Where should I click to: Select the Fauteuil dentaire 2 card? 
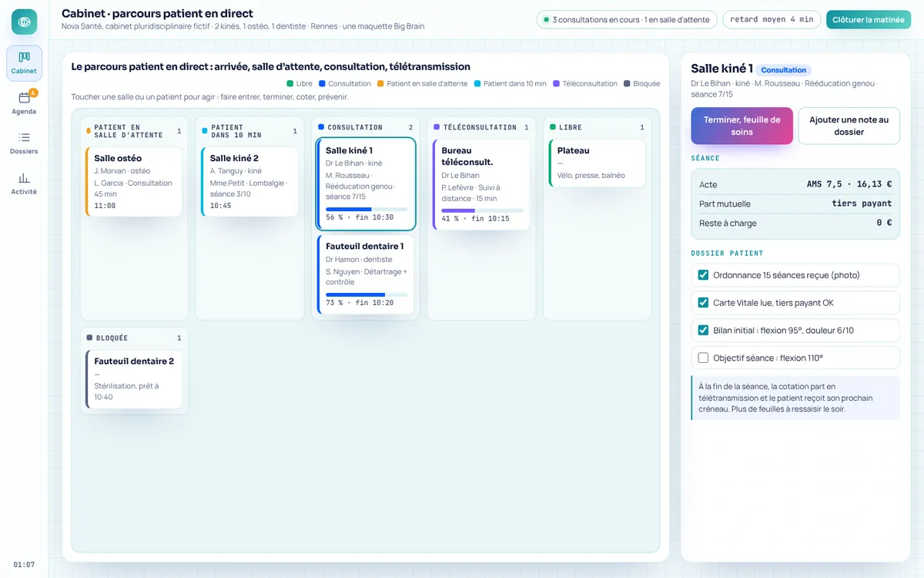[x=133, y=378]
